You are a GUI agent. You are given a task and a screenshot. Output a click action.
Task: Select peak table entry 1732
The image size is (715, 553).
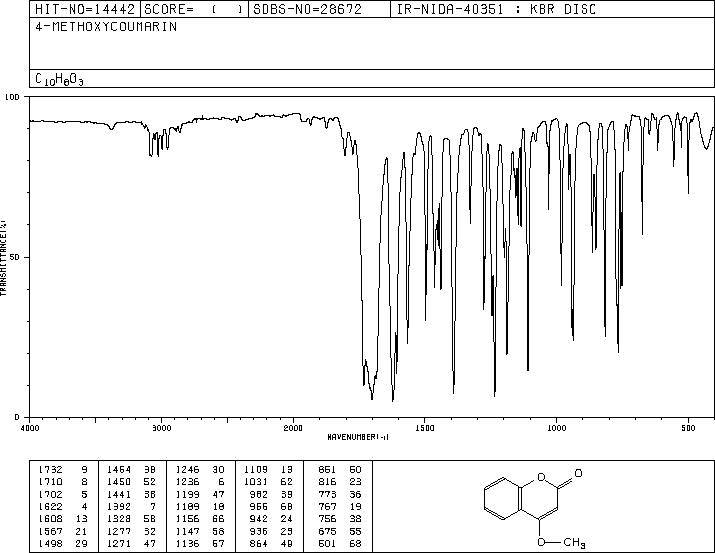[x=63, y=470]
